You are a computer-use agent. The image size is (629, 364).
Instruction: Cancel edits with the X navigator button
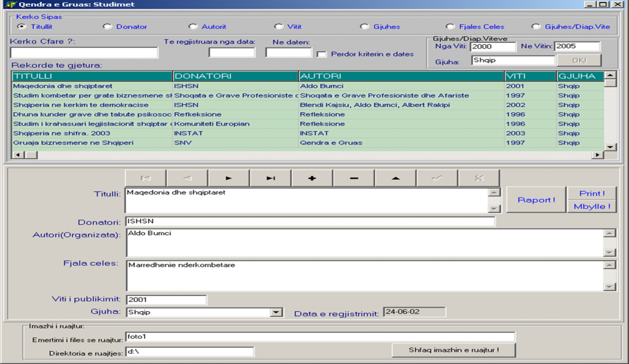click(479, 178)
